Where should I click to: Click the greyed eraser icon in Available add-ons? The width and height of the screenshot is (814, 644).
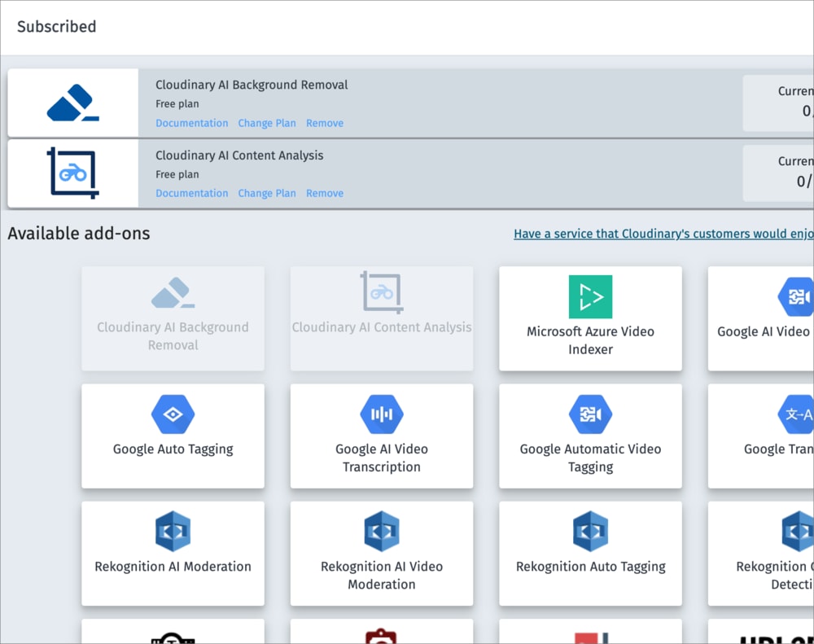[x=173, y=292]
